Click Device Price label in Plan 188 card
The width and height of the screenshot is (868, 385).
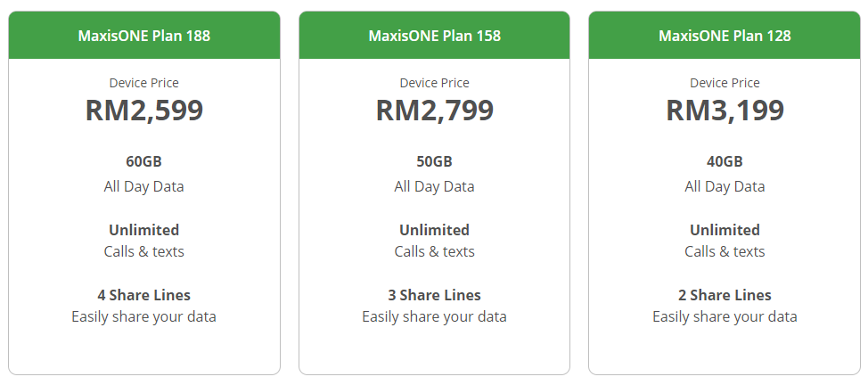coord(144,83)
